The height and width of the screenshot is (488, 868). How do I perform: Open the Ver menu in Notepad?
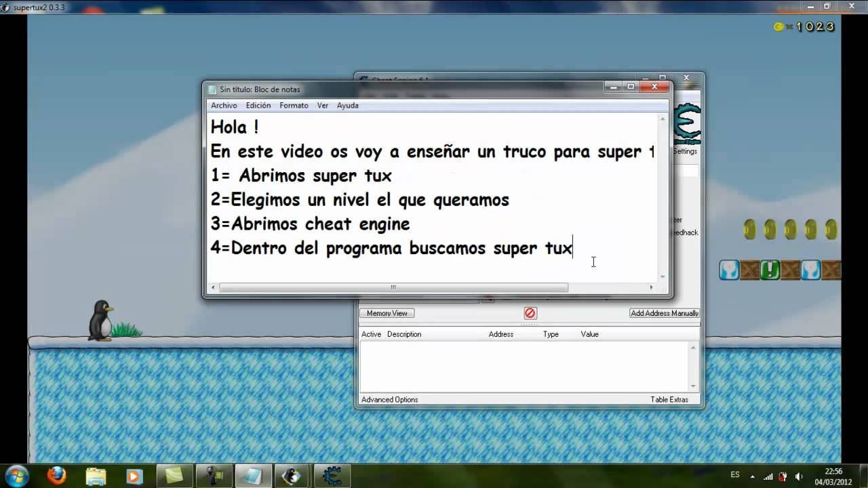tap(323, 106)
